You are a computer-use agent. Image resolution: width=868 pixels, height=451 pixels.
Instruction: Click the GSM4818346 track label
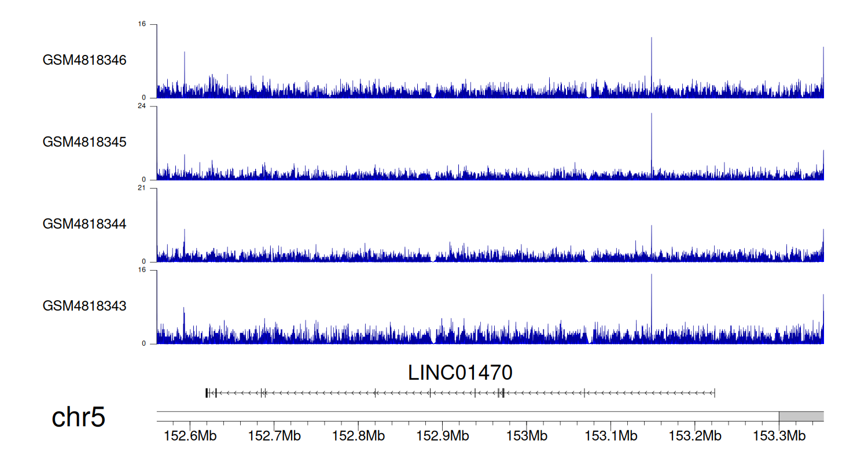84,60
